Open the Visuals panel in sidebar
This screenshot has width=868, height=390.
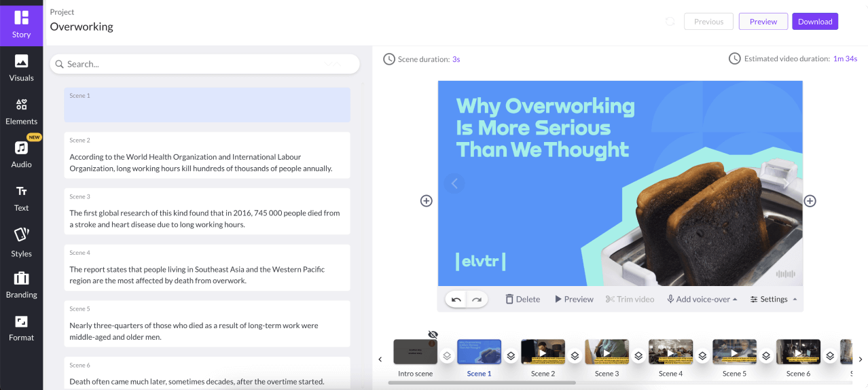(21, 68)
